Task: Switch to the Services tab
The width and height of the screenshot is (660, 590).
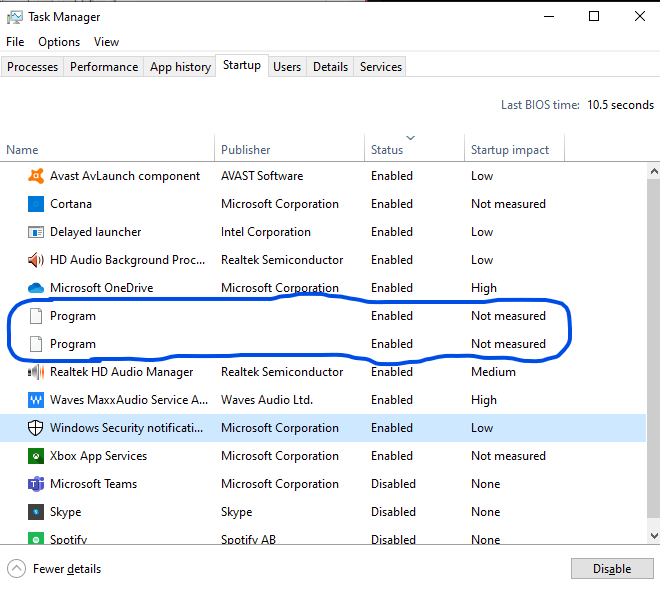Action: [x=381, y=67]
